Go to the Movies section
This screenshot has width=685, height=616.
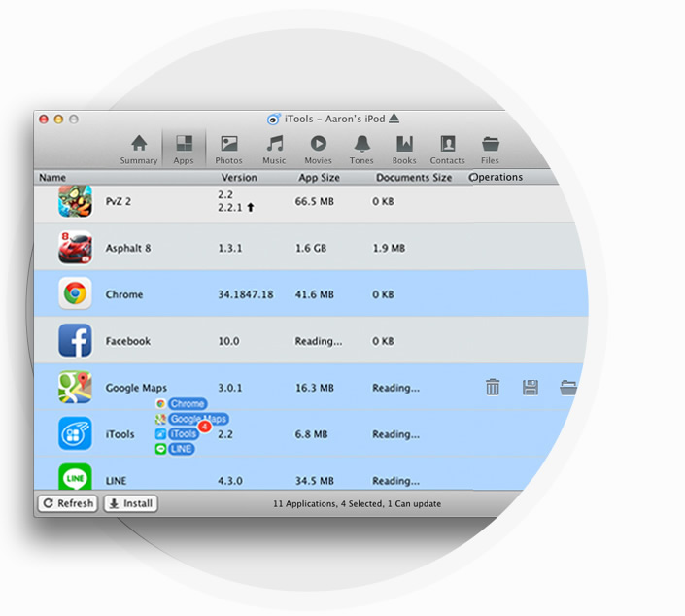(x=318, y=149)
